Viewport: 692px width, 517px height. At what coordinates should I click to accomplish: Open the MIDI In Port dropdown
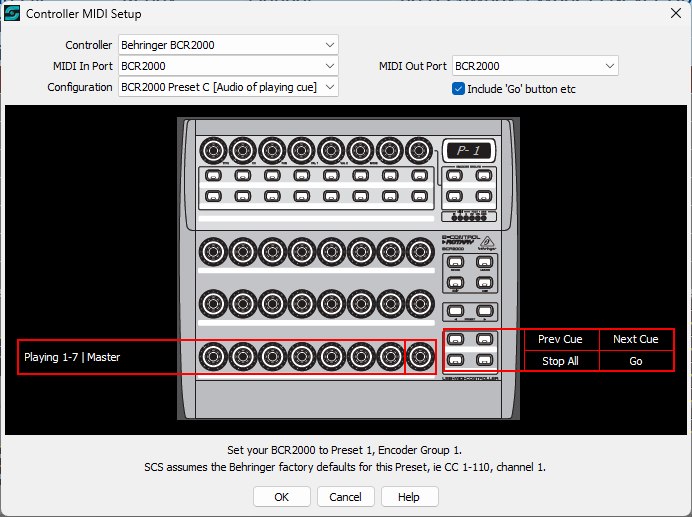pos(228,66)
